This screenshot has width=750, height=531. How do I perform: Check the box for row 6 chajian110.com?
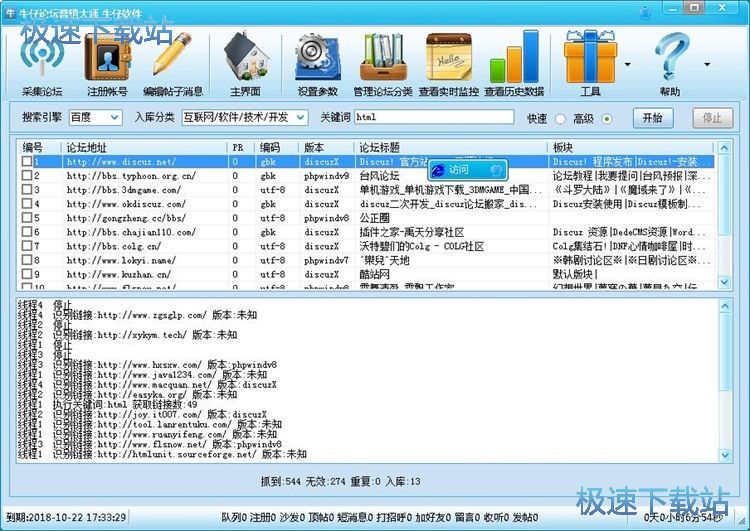tap(27, 232)
